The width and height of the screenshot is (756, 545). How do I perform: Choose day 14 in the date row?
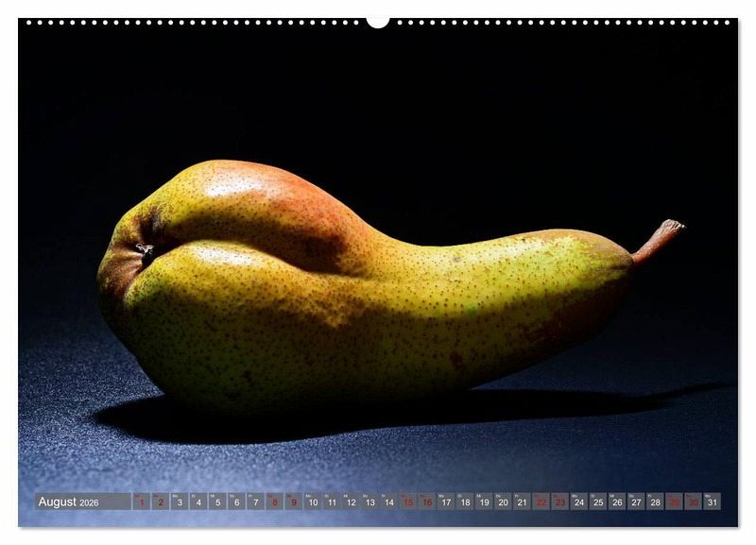389,502
